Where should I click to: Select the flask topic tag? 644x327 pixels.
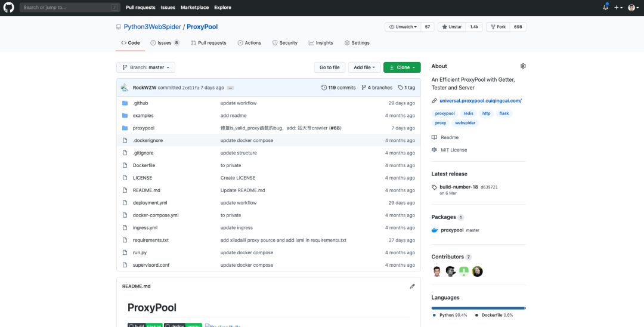tap(504, 113)
